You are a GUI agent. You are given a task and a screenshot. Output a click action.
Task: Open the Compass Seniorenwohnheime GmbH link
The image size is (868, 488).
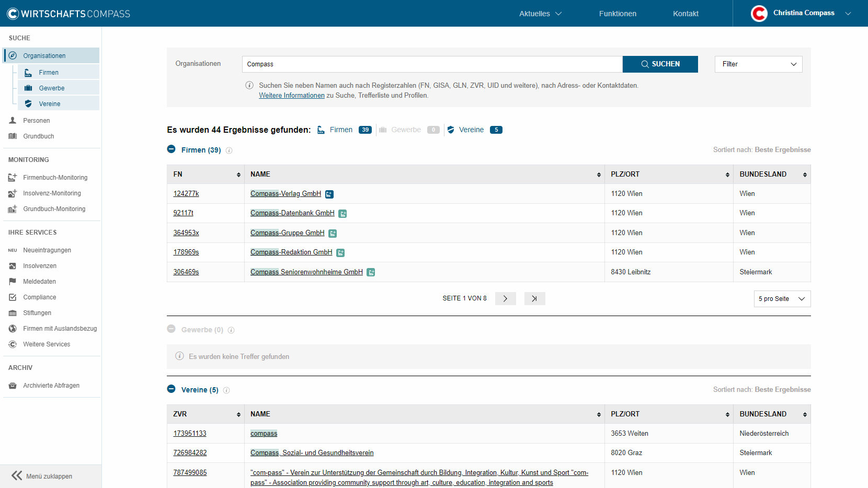[x=306, y=272]
